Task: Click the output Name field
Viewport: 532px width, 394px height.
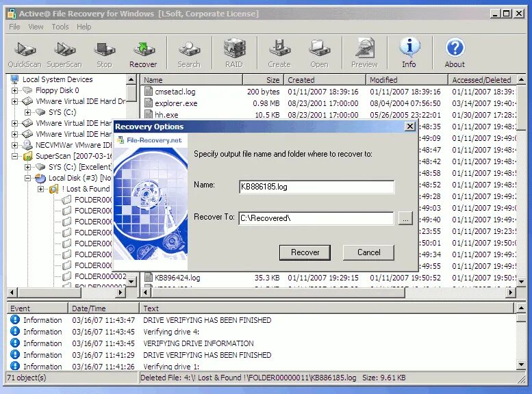Action: coord(316,187)
